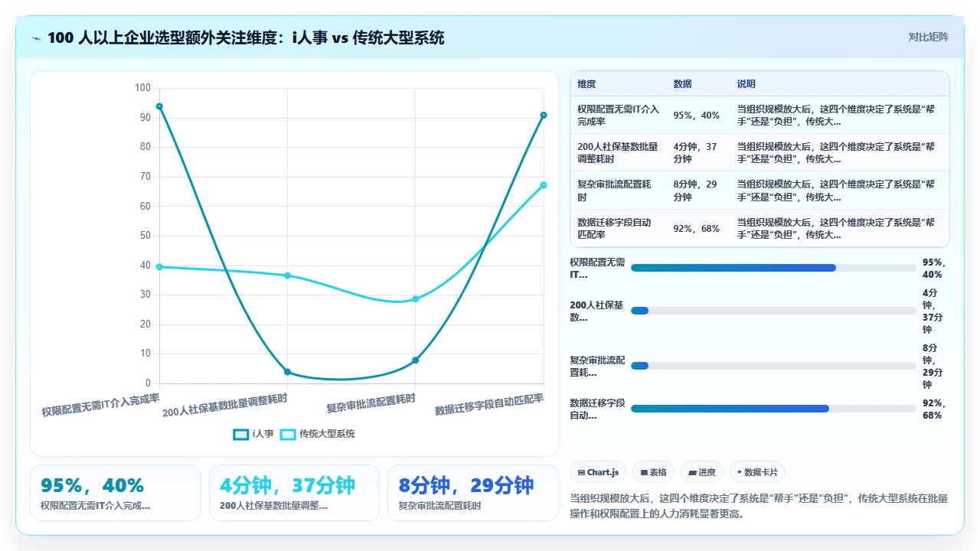
Task: Click the x-axis label 权限配置无需IT介入完成率
Action: pyautogui.click(x=100, y=405)
